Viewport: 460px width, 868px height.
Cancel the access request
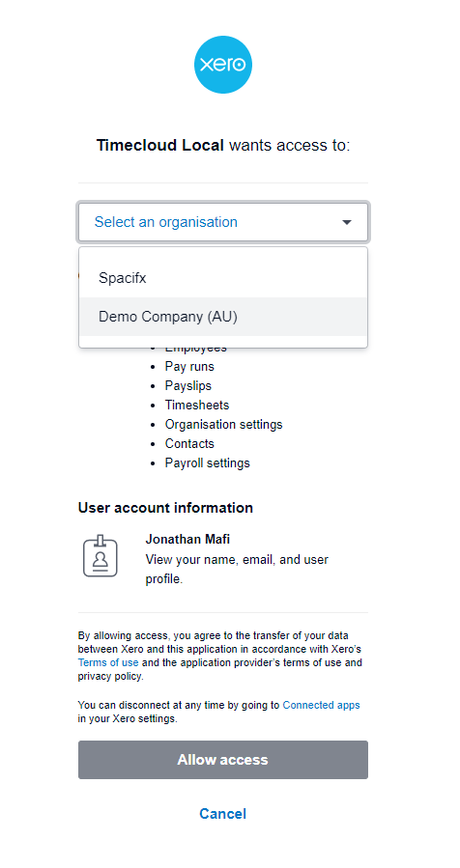(223, 814)
